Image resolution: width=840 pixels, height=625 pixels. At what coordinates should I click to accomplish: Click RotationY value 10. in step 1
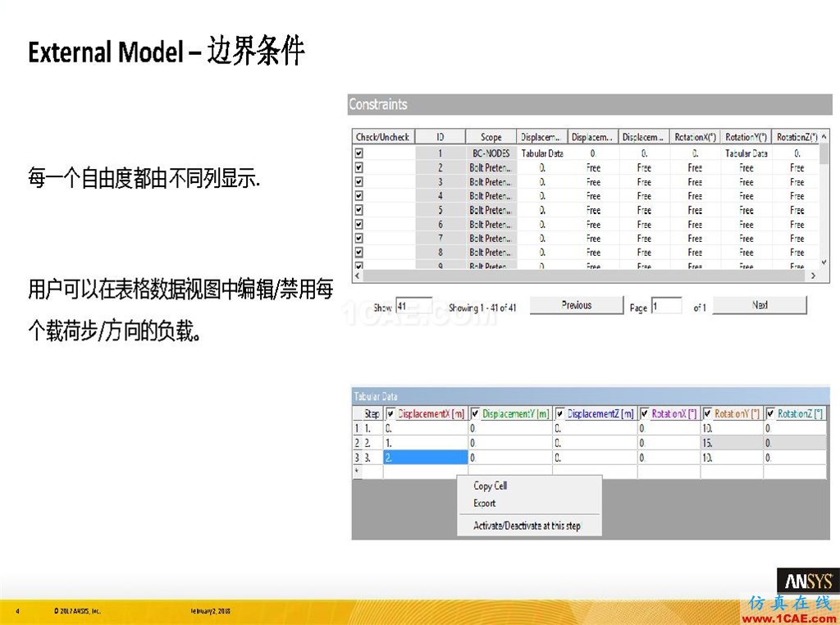click(x=732, y=428)
